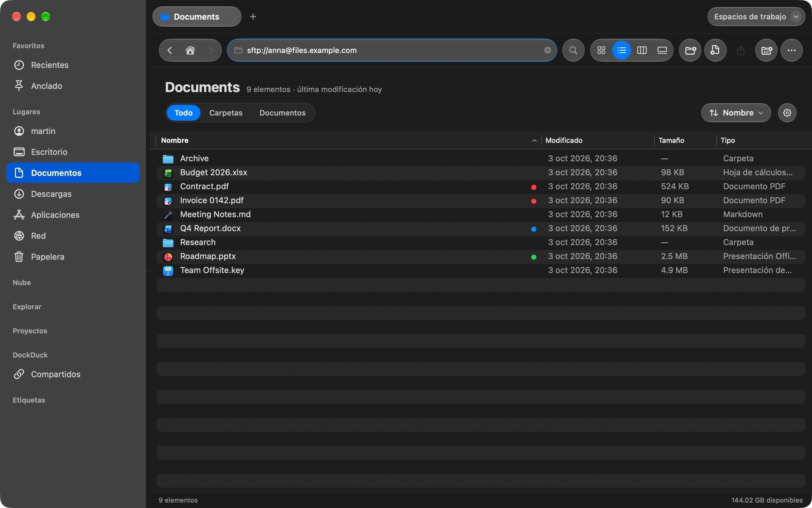Filter by Carpetas

coord(226,112)
